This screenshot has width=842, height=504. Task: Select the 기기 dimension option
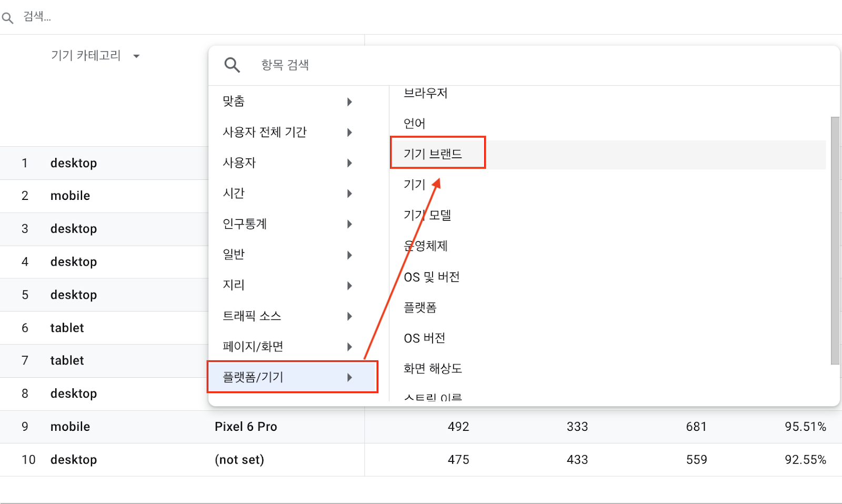tap(414, 185)
